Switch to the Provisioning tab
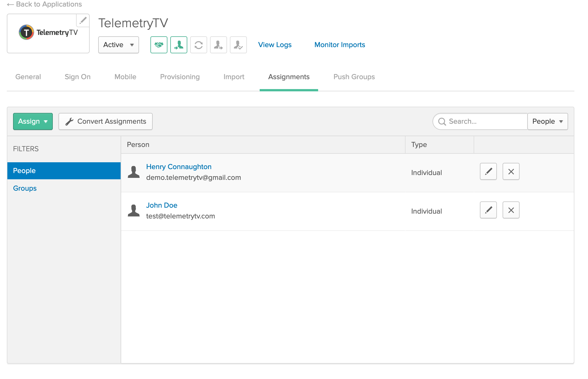Viewport: 588px width, 379px height. pos(180,77)
